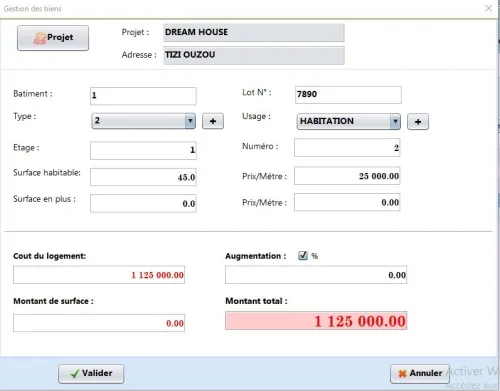The image size is (500, 391).
Task: Edit the second Prix/Mètre field 0.00
Action: (x=347, y=202)
